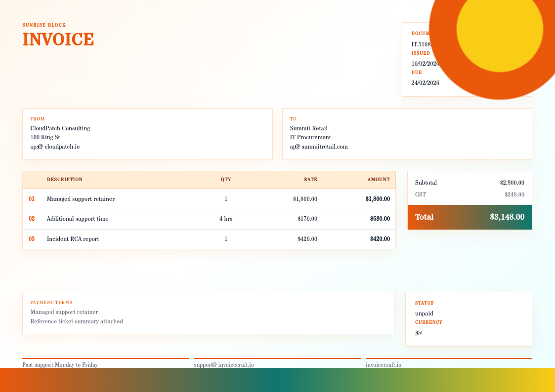Click Managed support retainer under Payment Terms
This screenshot has height=392, width=555.
(x=64, y=312)
